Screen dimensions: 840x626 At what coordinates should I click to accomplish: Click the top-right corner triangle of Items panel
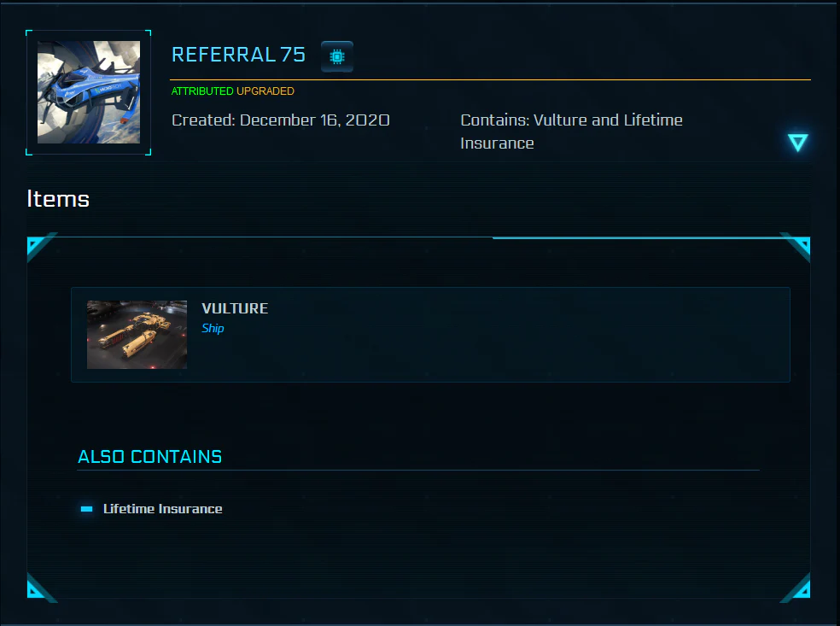[798, 245]
